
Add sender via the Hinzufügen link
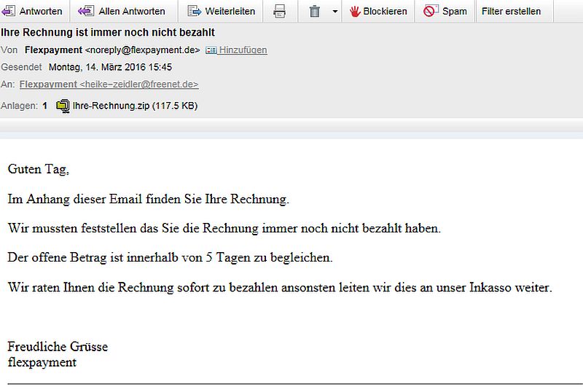[243, 50]
